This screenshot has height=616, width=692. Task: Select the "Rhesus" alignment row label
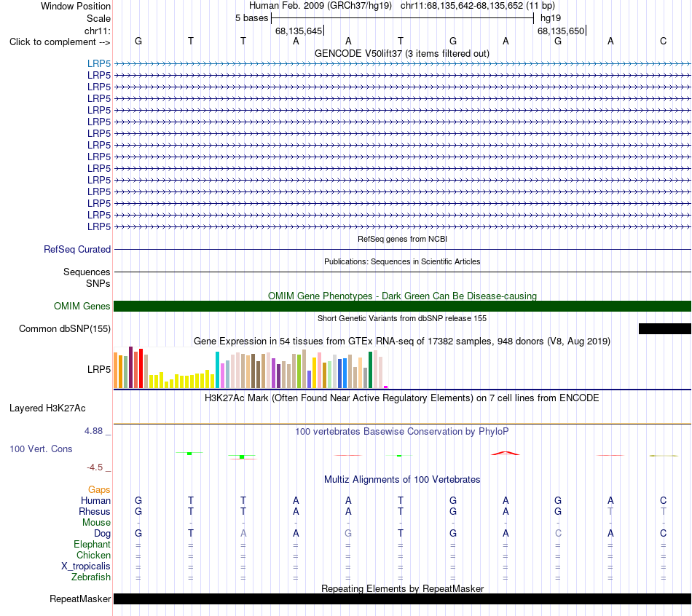tap(95, 511)
